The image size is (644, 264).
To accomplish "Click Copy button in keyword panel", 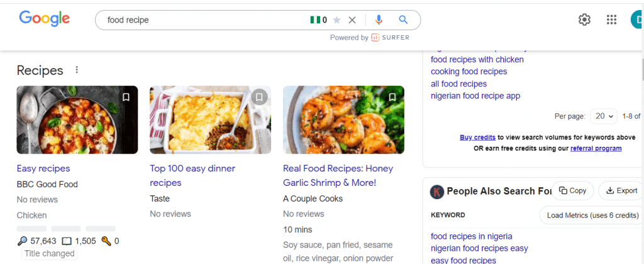I will point(572,190).
